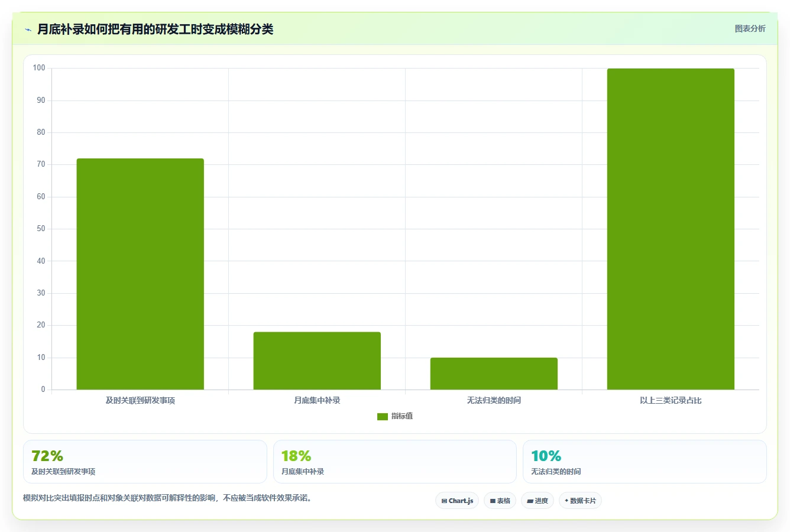Click the 数据卡片 tag chip
This screenshot has height=532, width=790.
point(580,501)
